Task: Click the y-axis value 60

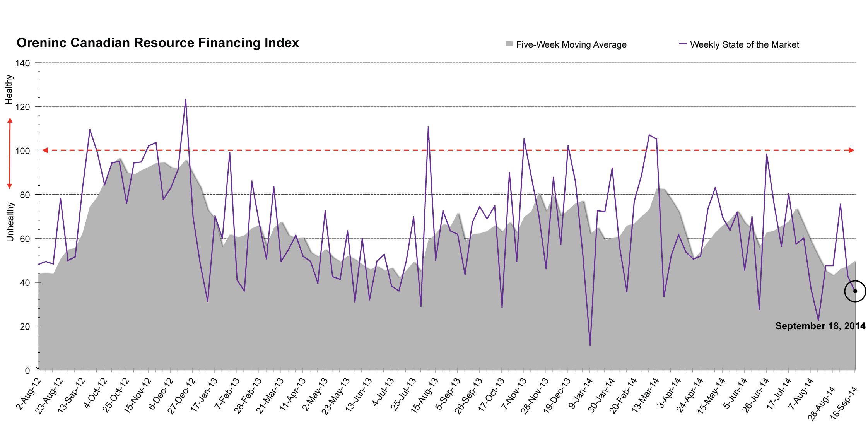Action: coord(25,239)
